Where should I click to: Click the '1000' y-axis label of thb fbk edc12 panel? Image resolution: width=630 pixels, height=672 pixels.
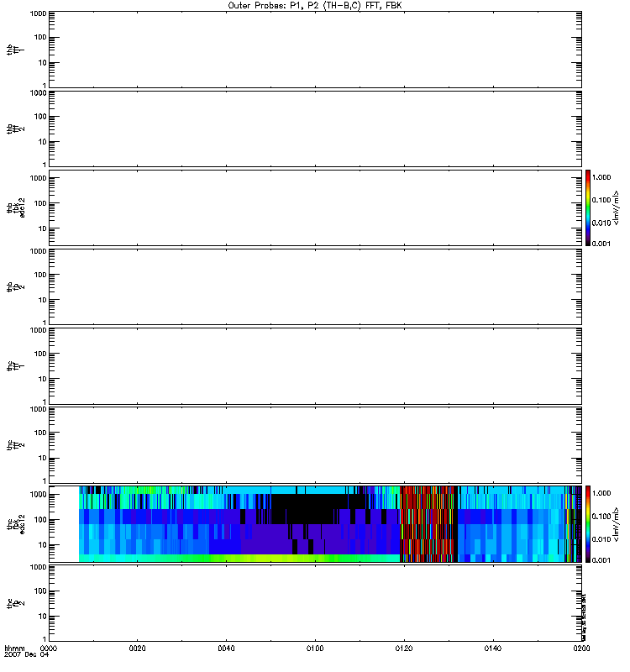pyautogui.click(x=38, y=178)
